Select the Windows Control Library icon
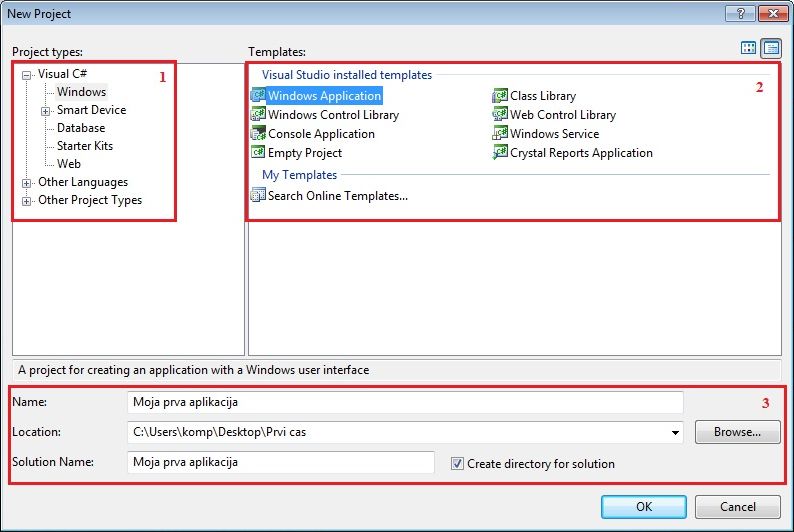 (x=258, y=114)
